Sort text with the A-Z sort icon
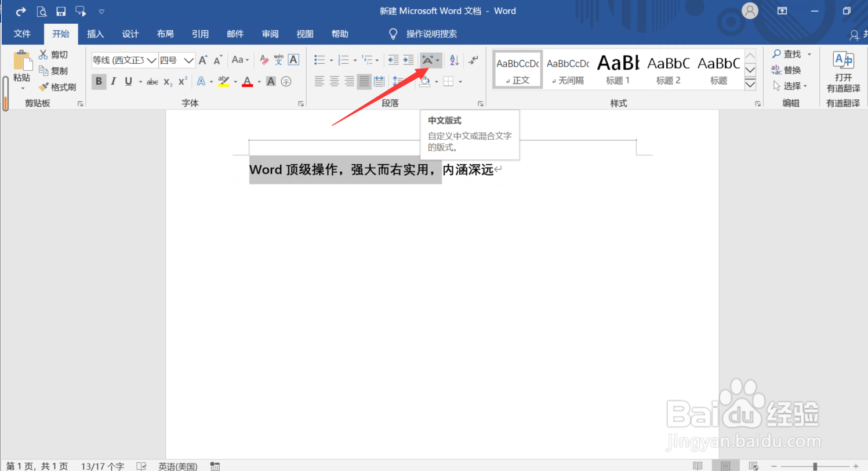868x471 pixels. [x=454, y=60]
